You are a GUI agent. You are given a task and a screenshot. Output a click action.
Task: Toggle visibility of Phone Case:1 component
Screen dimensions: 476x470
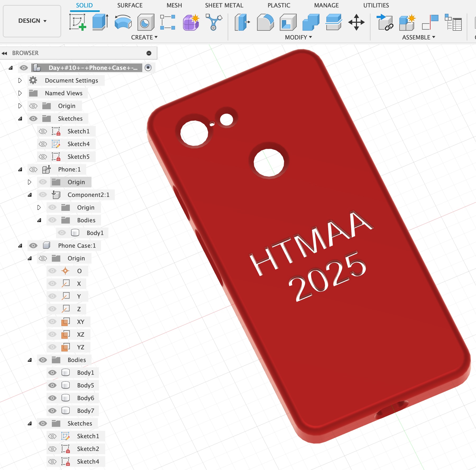33,246
